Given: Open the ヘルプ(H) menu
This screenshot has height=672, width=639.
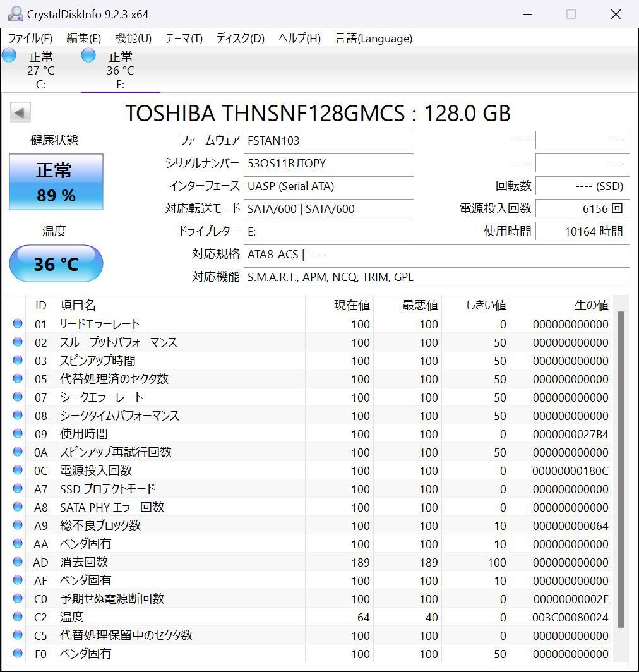Looking at the screenshot, I should click(x=299, y=39).
